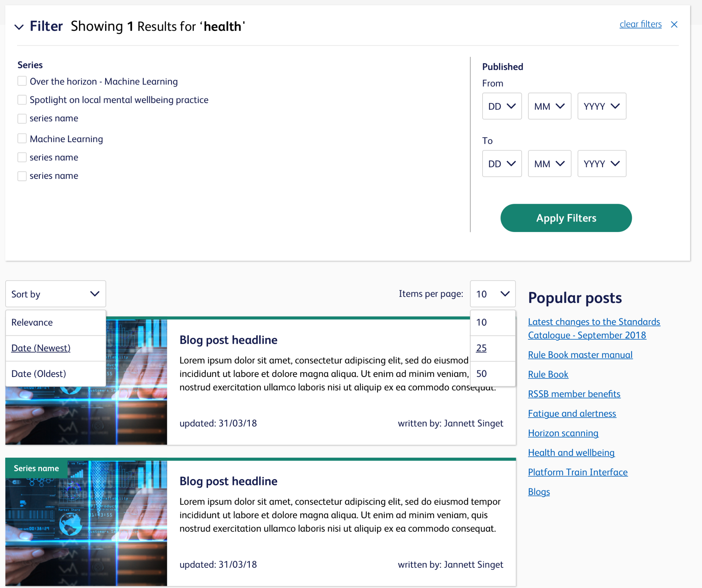Open Fatigue and alertness popular post
This screenshot has width=702, height=588.
[x=572, y=414]
